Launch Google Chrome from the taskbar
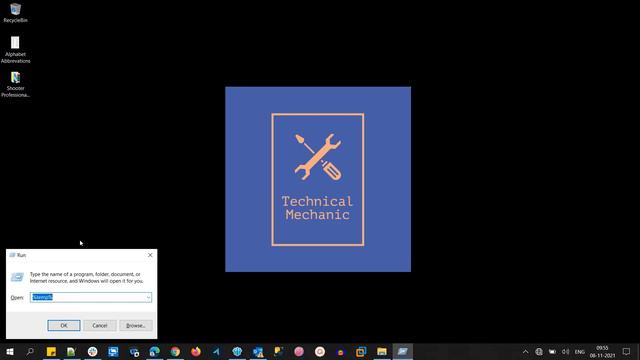This screenshot has height=360, width=640. tap(175, 351)
